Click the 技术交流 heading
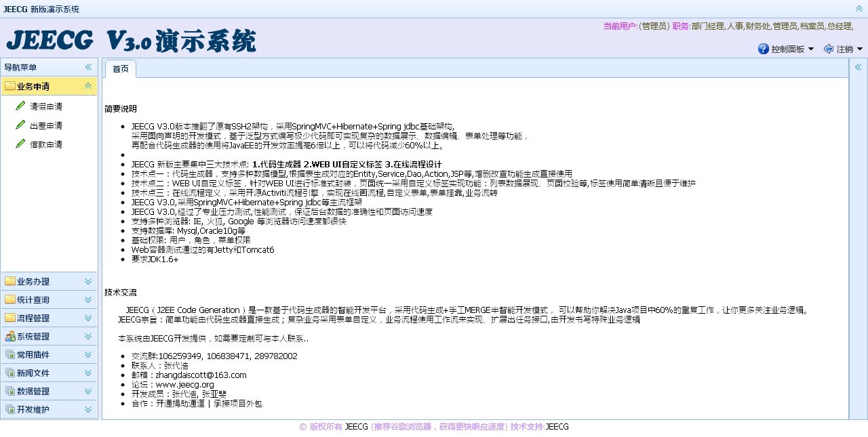This screenshot has height=437, width=868. pos(121,293)
